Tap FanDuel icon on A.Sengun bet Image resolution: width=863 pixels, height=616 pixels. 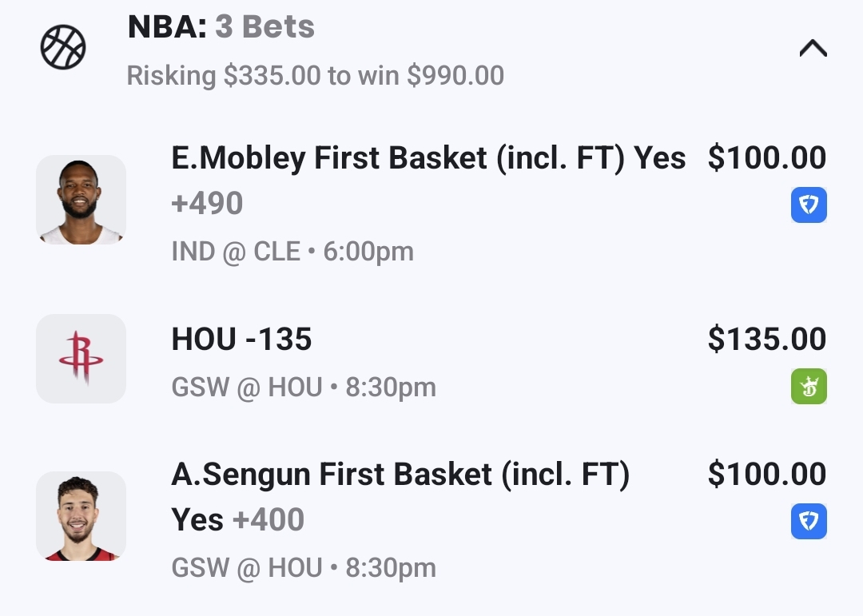point(809,522)
